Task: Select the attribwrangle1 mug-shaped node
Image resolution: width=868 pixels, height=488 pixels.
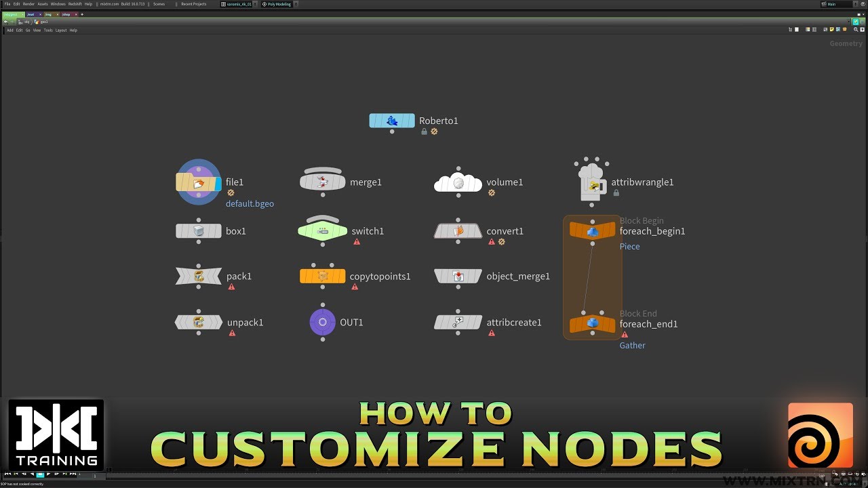Action: [x=592, y=182]
